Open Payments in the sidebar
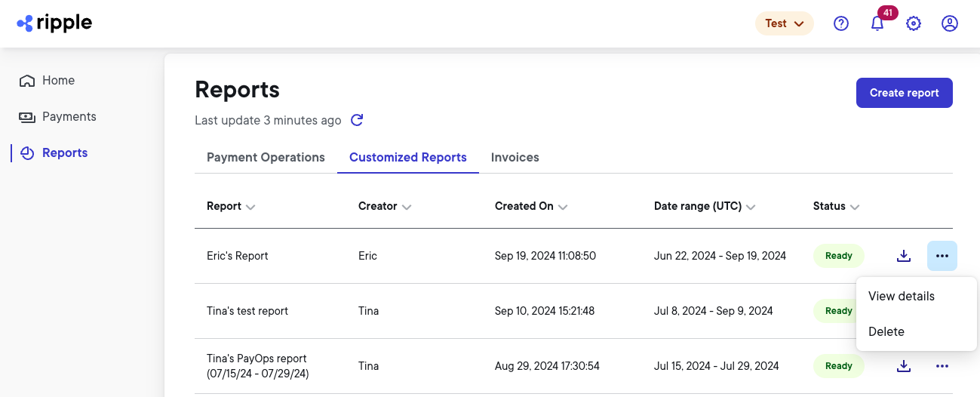 58,117
